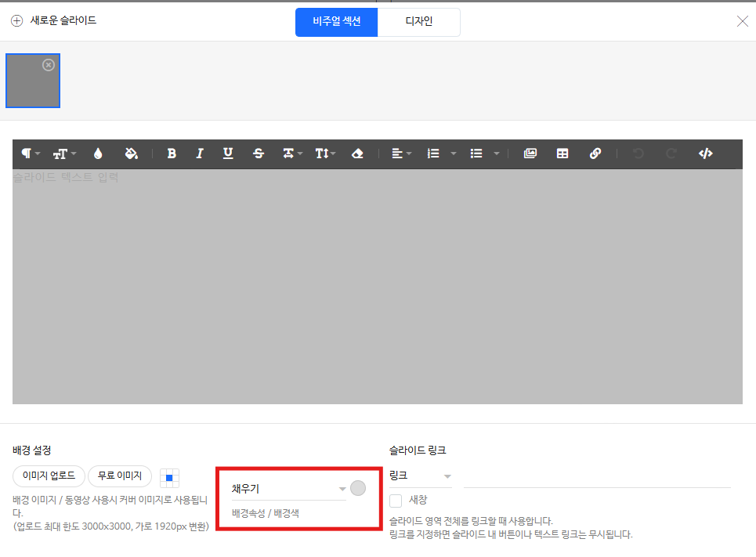Image resolution: width=756 pixels, height=557 pixels.
Task: Open the background fill color bucket tool
Action: pos(132,154)
